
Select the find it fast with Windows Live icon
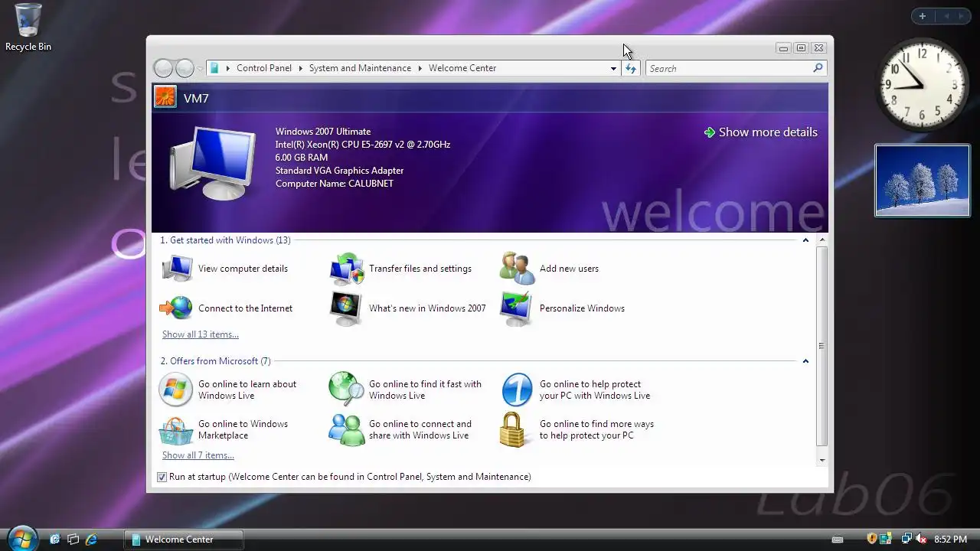click(346, 390)
